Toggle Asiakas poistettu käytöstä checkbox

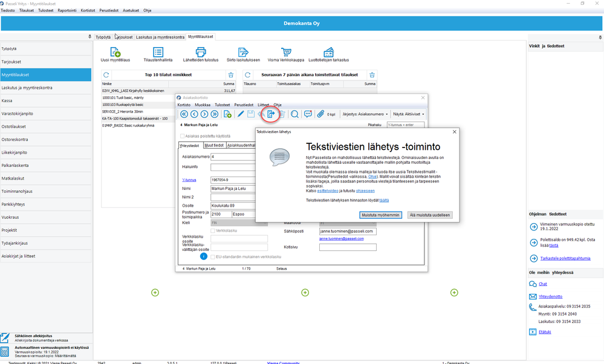point(183,136)
